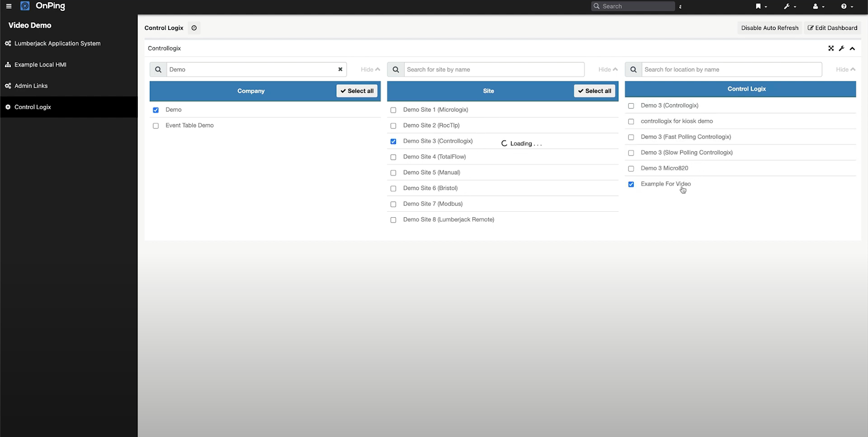This screenshot has height=437, width=868.
Task: Open the hamburger menu icon
Action: pyautogui.click(x=9, y=6)
